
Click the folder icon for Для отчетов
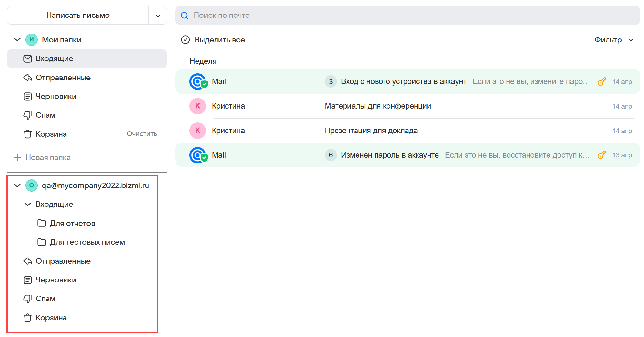pyautogui.click(x=42, y=223)
